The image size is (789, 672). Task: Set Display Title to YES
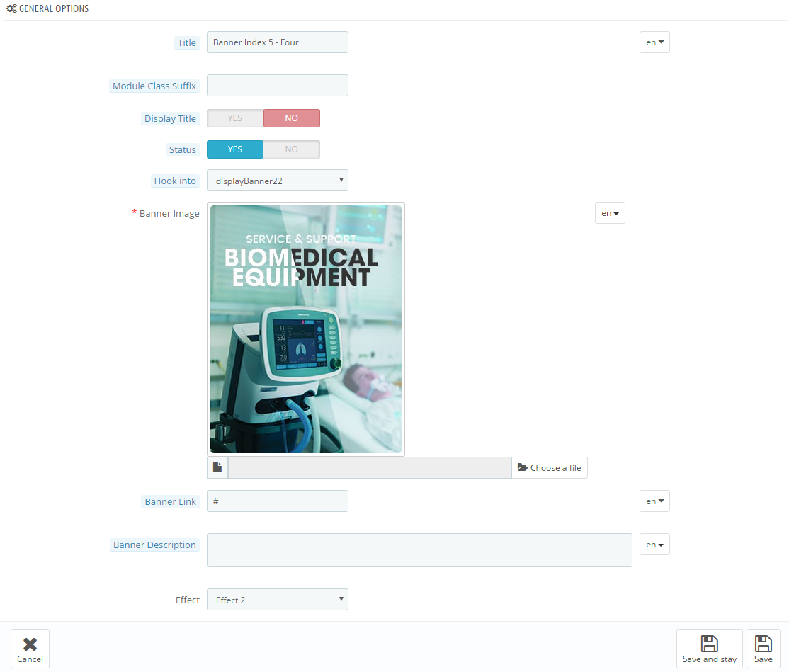(235, 118)
